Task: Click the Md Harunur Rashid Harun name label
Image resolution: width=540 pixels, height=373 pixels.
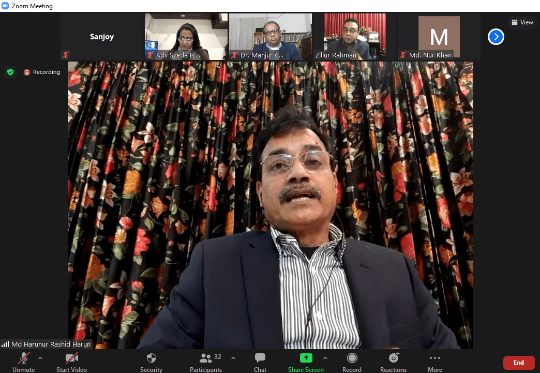Action: [x=51, y=344]
